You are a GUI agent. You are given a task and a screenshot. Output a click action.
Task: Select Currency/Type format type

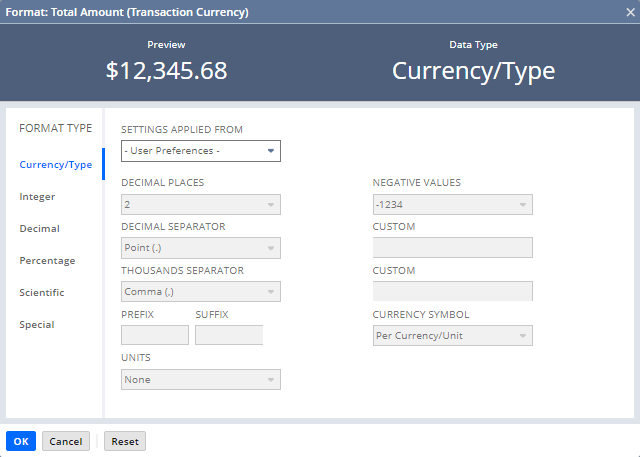[x=55, y=165]
